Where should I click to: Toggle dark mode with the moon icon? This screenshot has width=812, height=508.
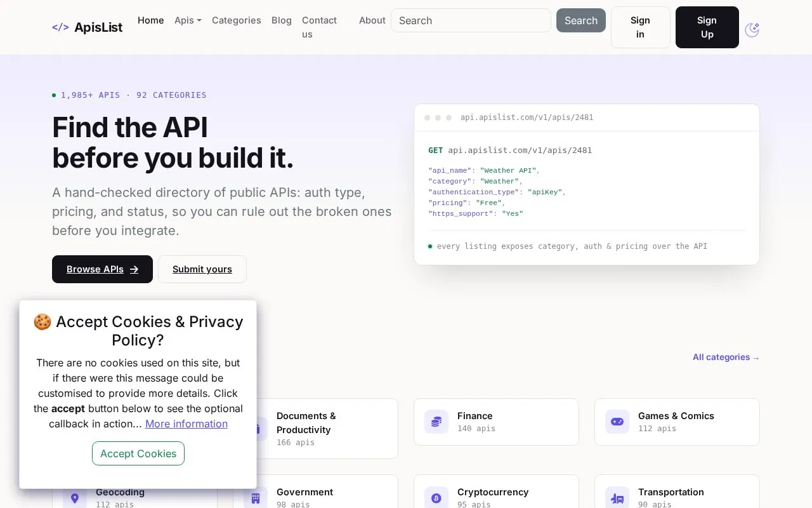pos(752,29)
